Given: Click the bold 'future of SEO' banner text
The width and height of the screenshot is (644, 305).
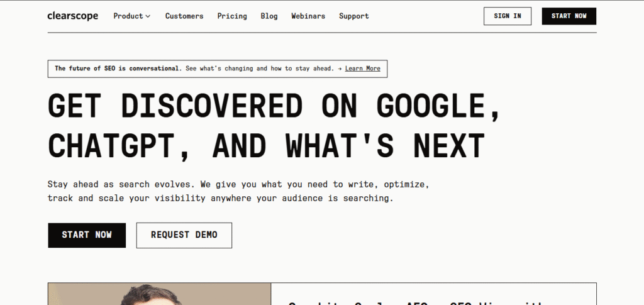Looking at the screenshot, I should (118, 69).
